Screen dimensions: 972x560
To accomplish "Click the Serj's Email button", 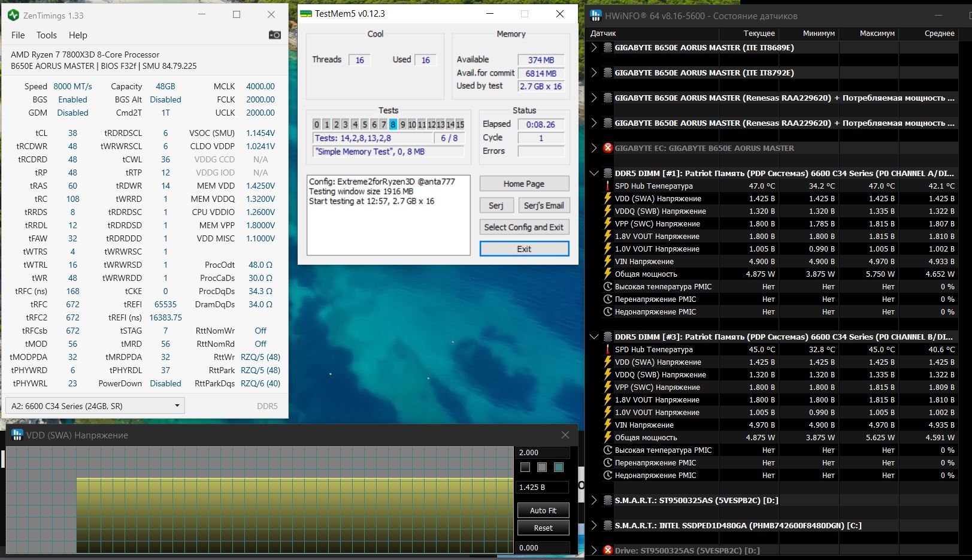I will pyautogui.click(x=544, y=205).
